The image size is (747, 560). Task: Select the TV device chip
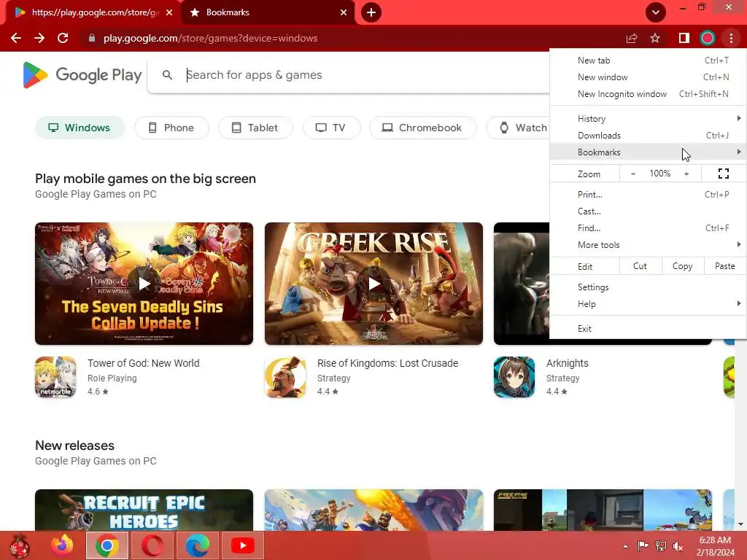(x=331, y=128)
